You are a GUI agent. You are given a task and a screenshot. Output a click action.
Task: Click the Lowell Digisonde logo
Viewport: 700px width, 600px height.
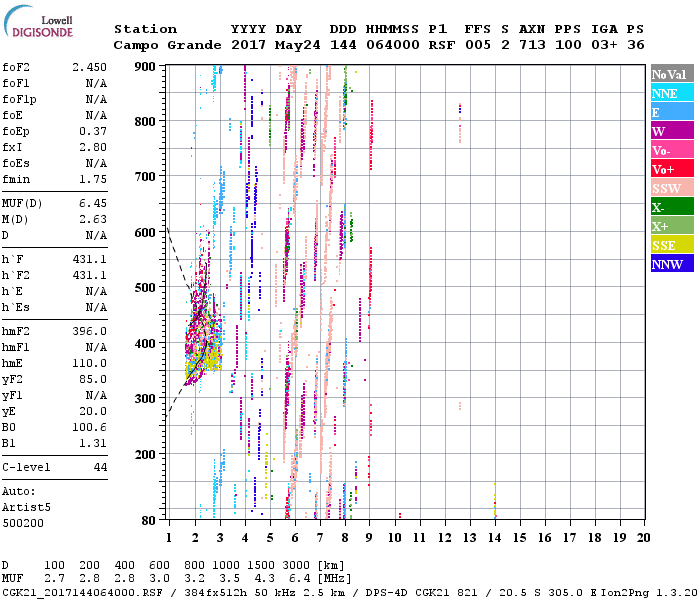tap(38, 21)
